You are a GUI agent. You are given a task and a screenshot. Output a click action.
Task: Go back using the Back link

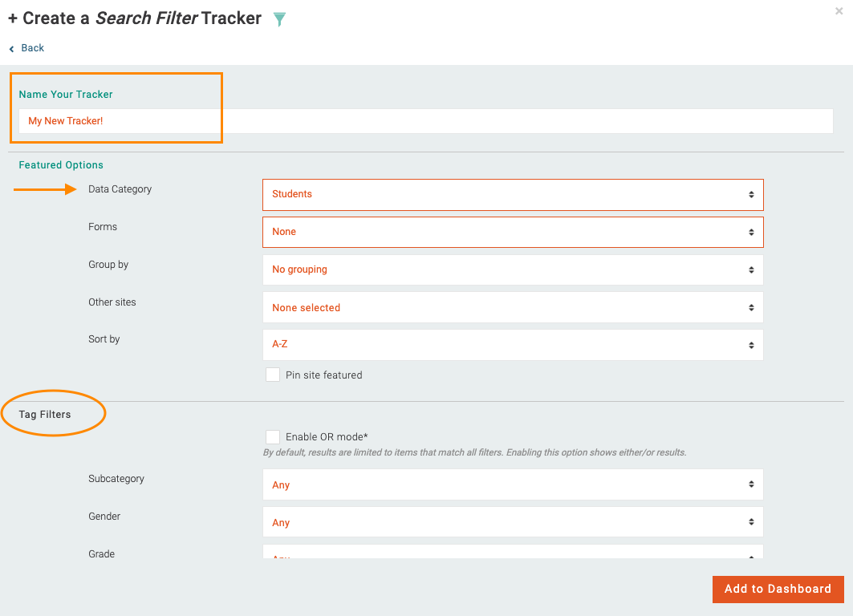point(26,48)
